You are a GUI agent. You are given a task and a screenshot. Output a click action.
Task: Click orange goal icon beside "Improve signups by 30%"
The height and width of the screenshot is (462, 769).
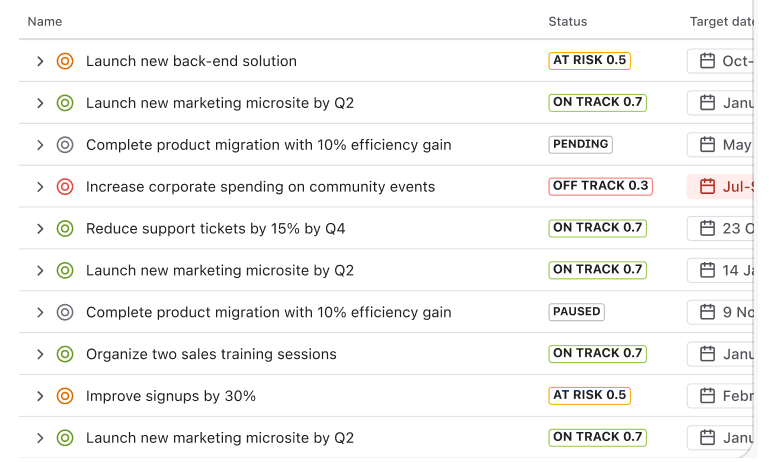coord(65,396)
